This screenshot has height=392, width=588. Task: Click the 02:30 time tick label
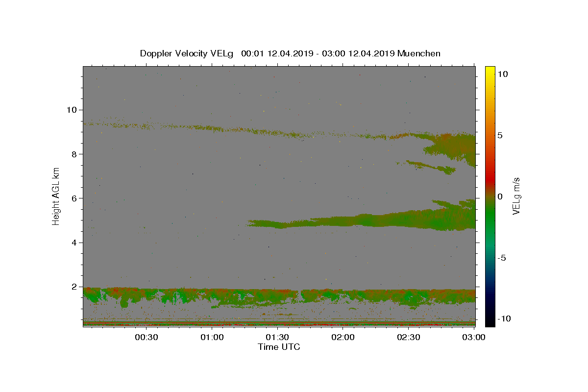coord(408,337)
